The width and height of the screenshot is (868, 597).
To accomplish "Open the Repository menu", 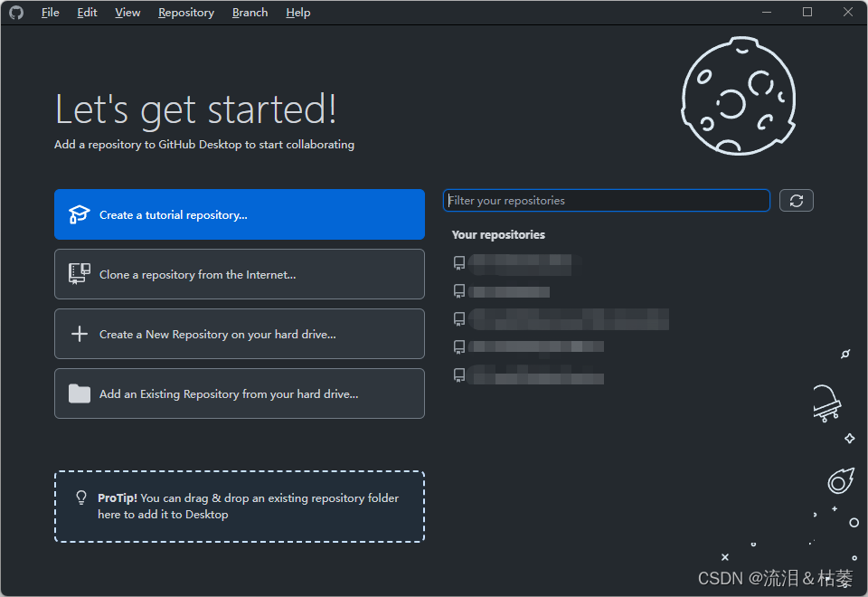I will pos(186,12).
